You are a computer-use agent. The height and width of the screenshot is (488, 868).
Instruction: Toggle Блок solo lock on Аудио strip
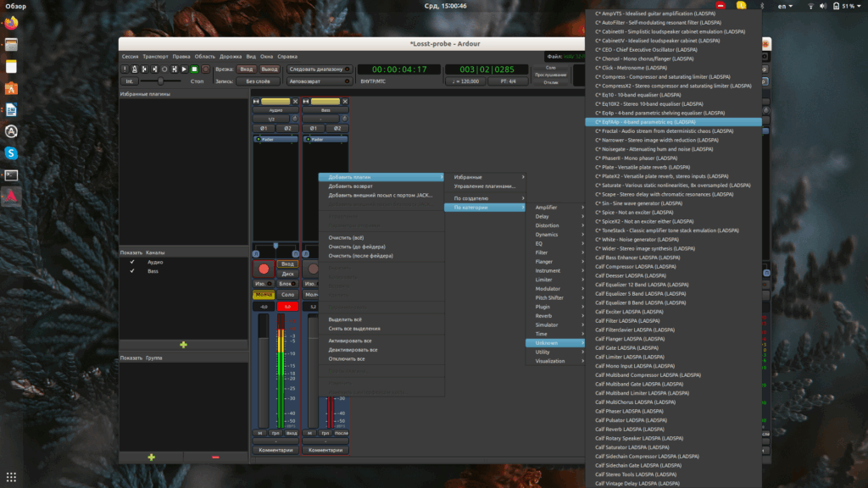click(x=287, y=284)
